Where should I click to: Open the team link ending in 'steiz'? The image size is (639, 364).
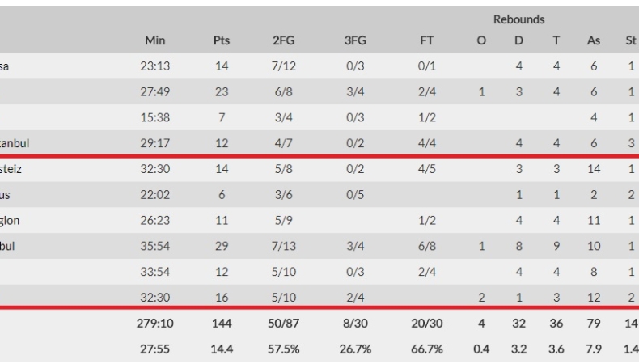click(x=16, y=169)
